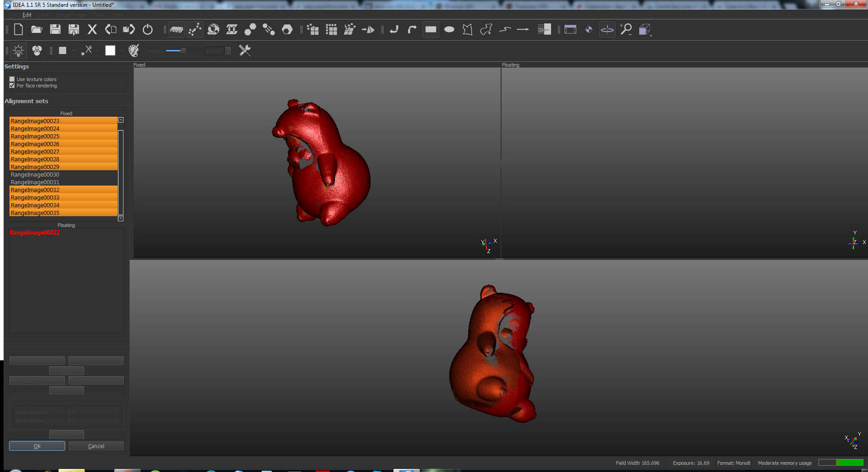Click the Cancel button
This screenshot has width=868, height=472.
click(96, 446)
